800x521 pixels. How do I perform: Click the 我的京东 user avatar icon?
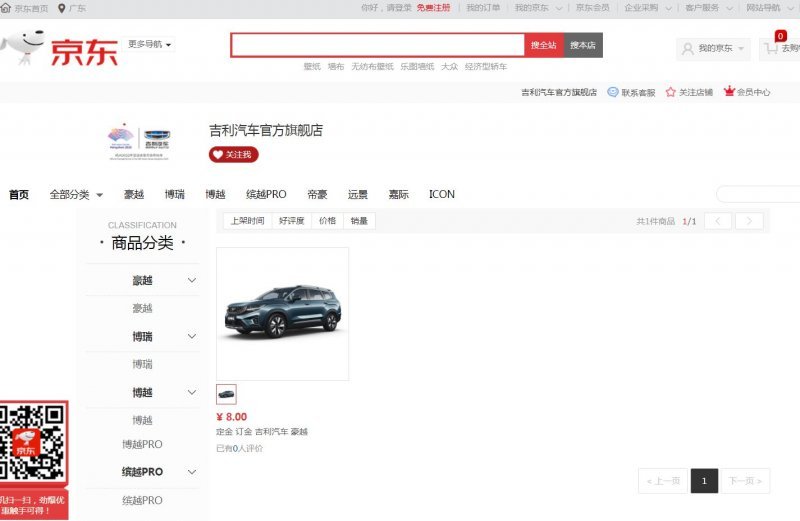[x=687, y=48]
